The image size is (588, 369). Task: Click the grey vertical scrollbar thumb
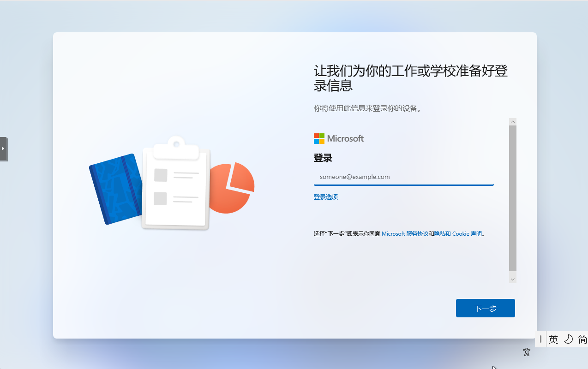click(x=513, y=198)
